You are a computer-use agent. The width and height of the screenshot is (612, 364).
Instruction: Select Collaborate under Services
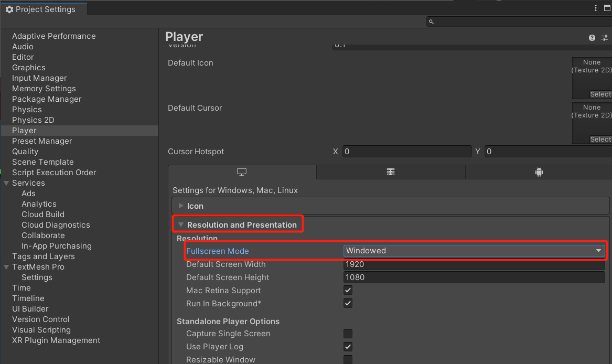click(x=43, y=236)
